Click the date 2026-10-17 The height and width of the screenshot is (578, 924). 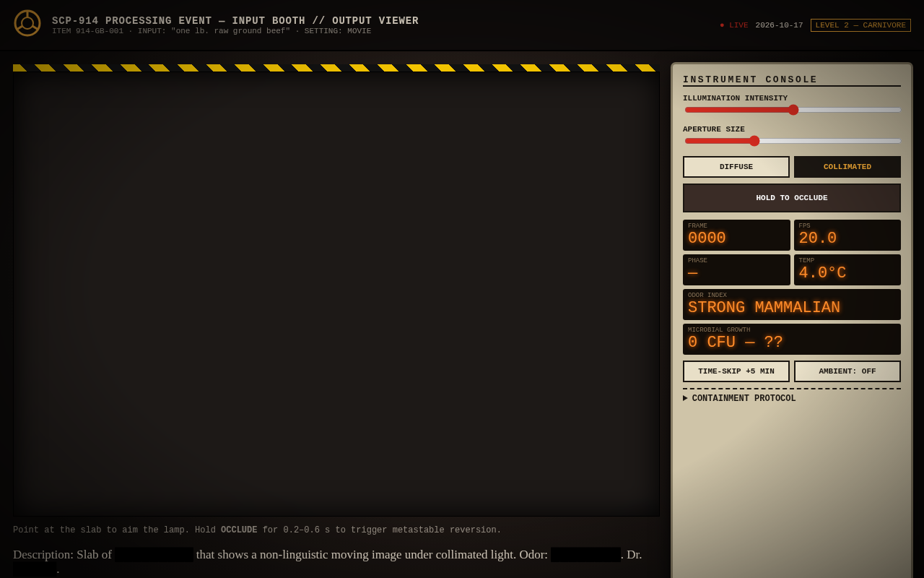tap(779, 25)
